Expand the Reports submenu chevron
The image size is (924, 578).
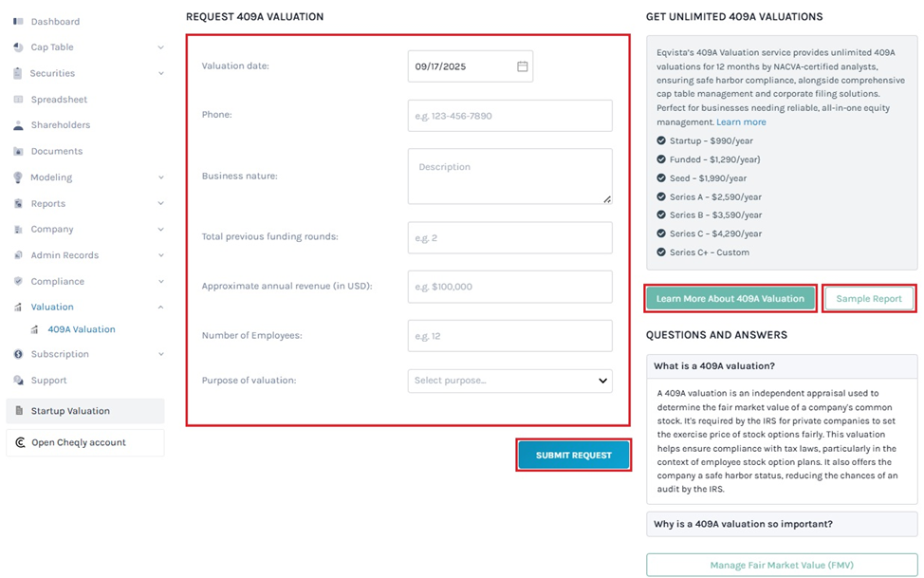tap(160, 203)
